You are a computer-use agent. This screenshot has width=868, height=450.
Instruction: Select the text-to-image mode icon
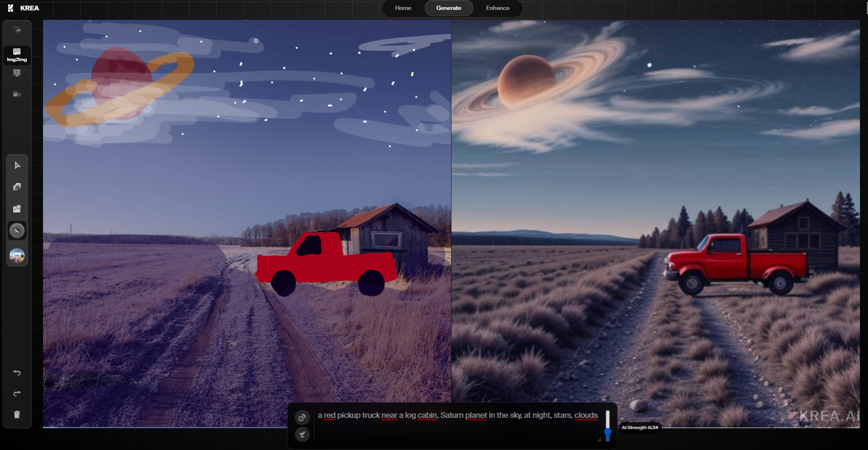pyautogui.click(x=17, y=31)
